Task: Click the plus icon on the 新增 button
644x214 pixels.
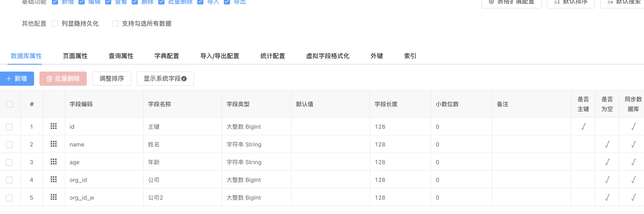Action: 9,79
